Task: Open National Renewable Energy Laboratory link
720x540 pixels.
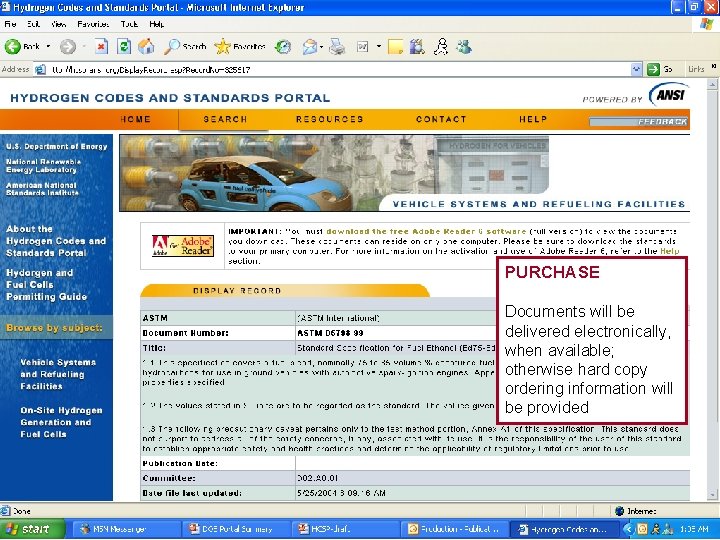Action: pos(44,166)
